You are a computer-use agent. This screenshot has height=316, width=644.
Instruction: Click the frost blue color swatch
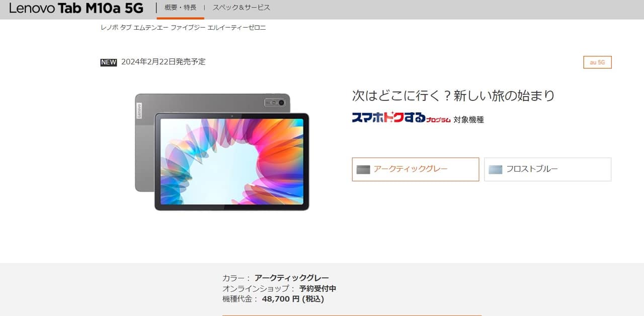496,170
